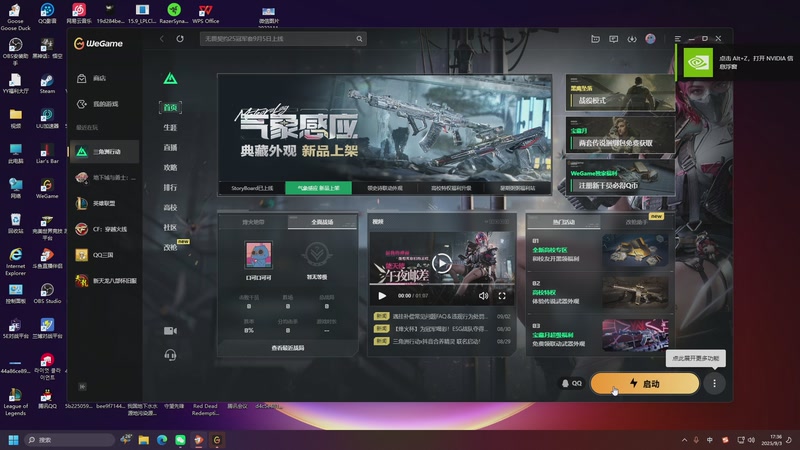Open WeChat from taskbar
The width and height of the screenshot is (800, 450).
181,440
